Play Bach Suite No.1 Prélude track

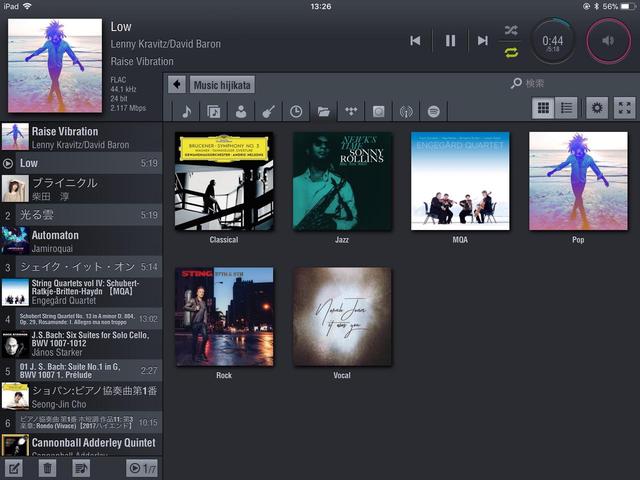coord(81,370)
